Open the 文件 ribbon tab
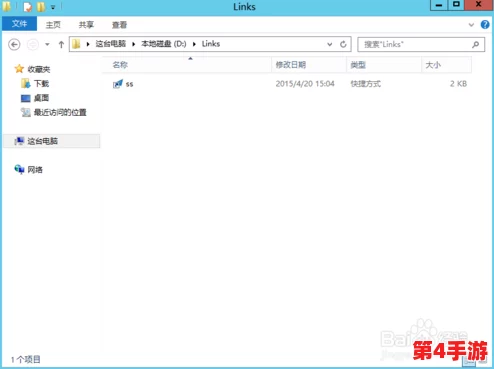The height and width of the screenshot is (369, 494). (x=19, y=24)
